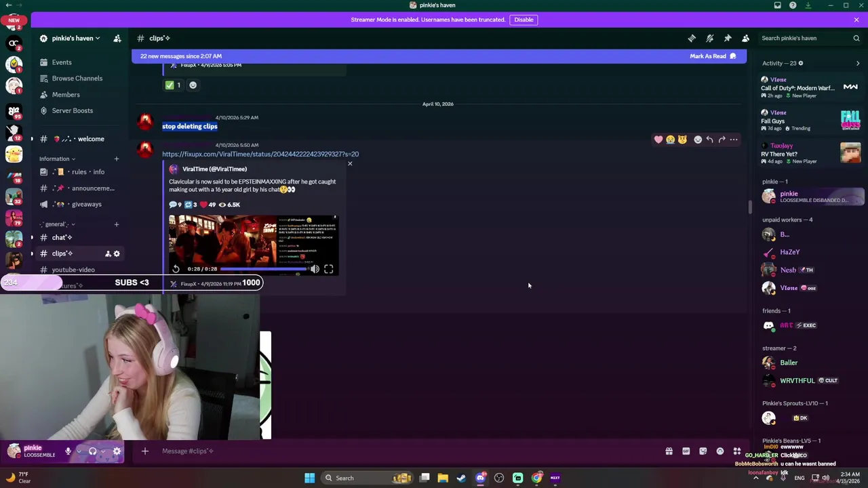
Task: Add channel to Information category
Action: tap(117, 159)
